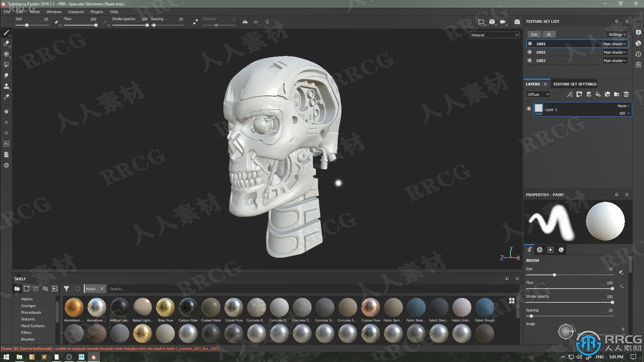This screenshot has height=362, width=644.
Task: Open the shelf filter funnel icon
Action: tap(66, 289)
